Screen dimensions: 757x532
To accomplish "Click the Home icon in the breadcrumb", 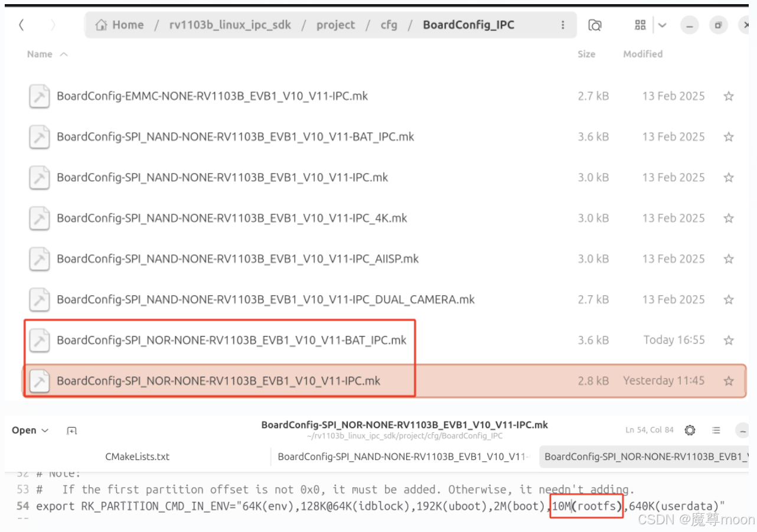I will [x=100, y=25].
